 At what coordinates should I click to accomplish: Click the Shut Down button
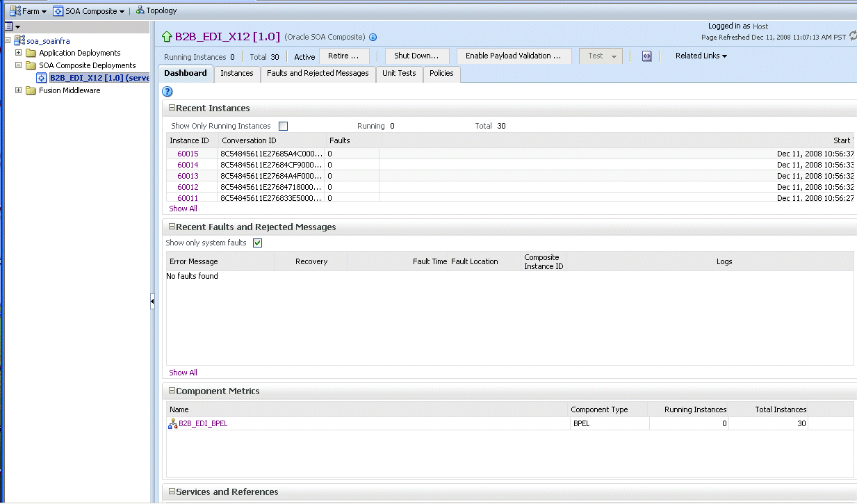pos(417,56)
